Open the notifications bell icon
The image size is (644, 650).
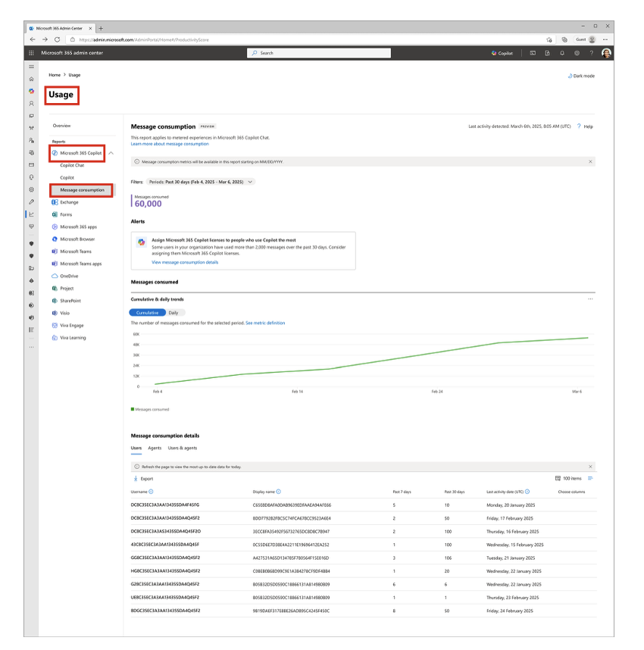point(562,53)
